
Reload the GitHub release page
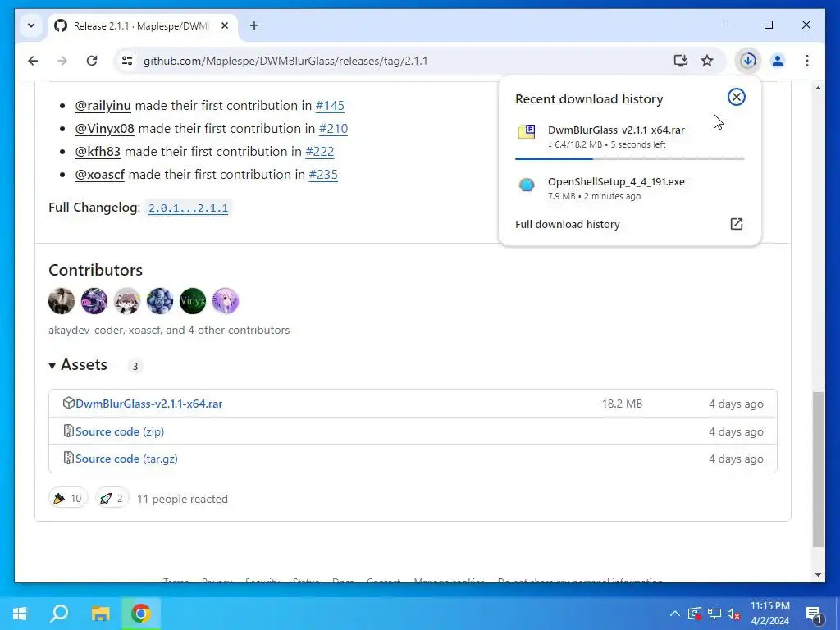pyautogui.click(x=92, y=61)
